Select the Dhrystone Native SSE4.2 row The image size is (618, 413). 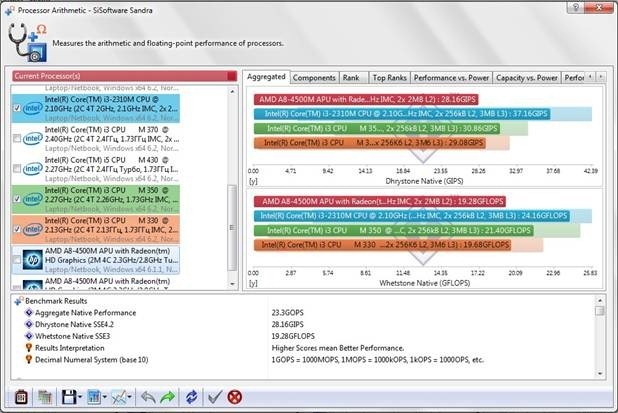[303, 324]
